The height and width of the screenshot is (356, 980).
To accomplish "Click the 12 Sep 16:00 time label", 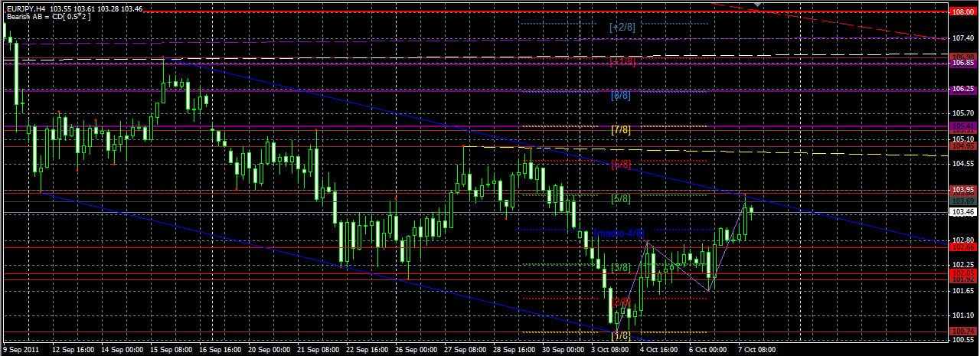I will click(73, 348).
